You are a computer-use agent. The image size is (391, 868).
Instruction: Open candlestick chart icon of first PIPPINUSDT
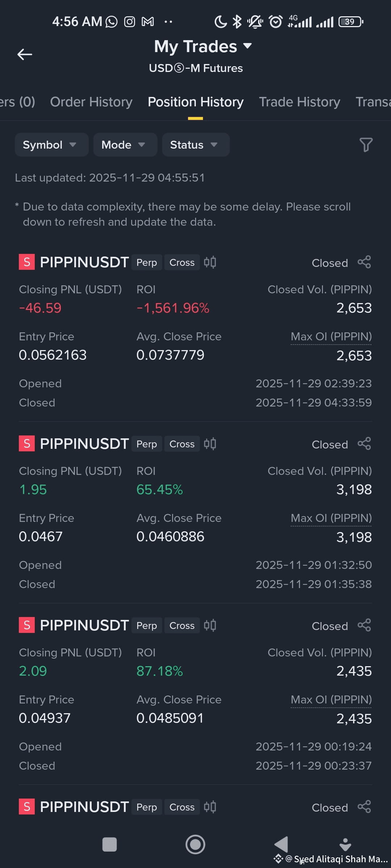pos(210,262)
